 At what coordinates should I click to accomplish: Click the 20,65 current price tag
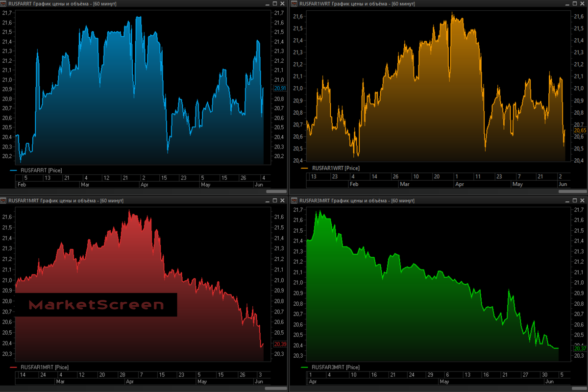click(x=580, y=131)
